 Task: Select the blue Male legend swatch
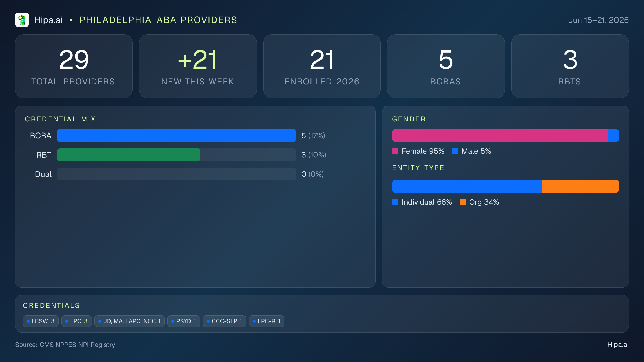[455, 151]
